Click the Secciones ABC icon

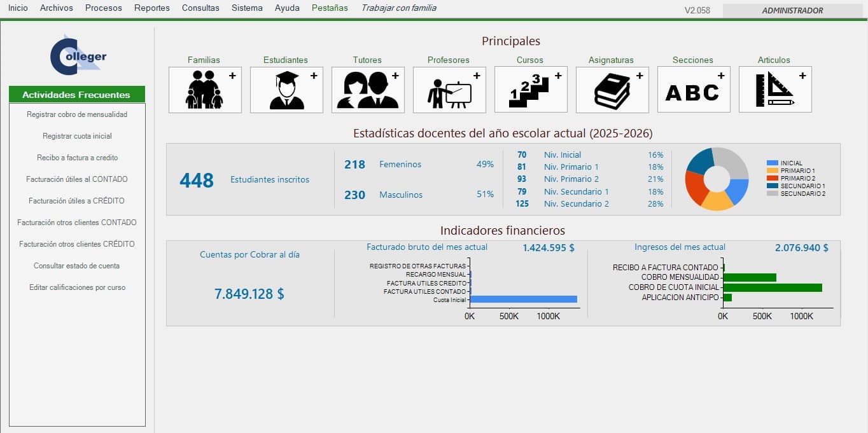click(694, 90)
